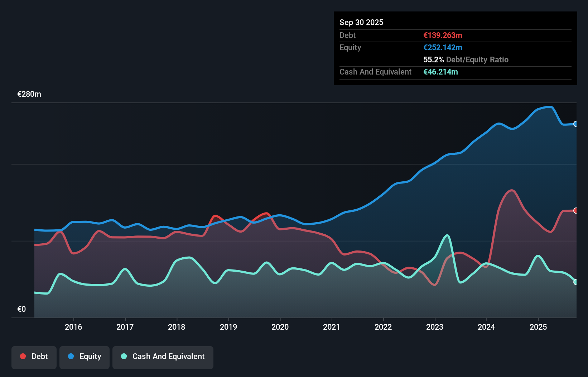Click the €46.214m cash value

click(x=440, y=72)
